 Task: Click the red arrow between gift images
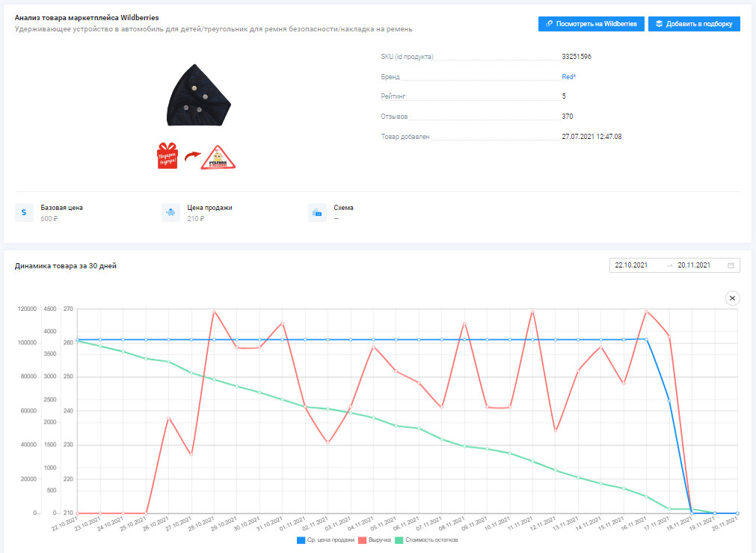pos(192,156)
